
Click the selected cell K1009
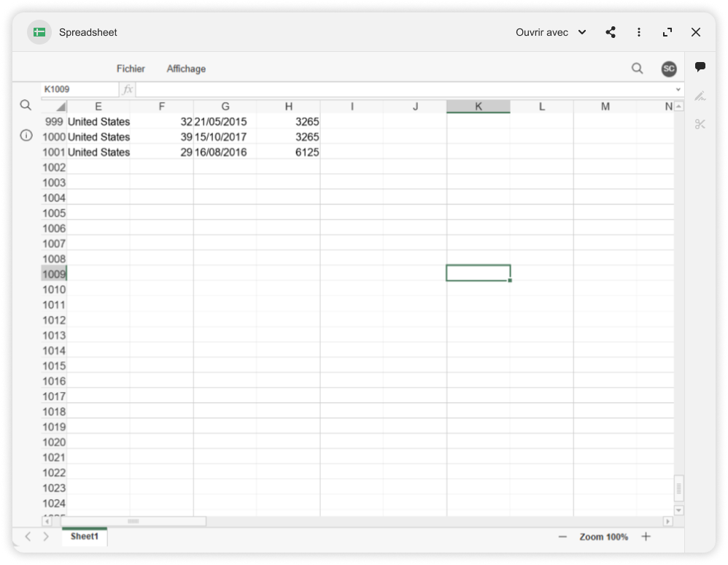[x=479, y=273]
